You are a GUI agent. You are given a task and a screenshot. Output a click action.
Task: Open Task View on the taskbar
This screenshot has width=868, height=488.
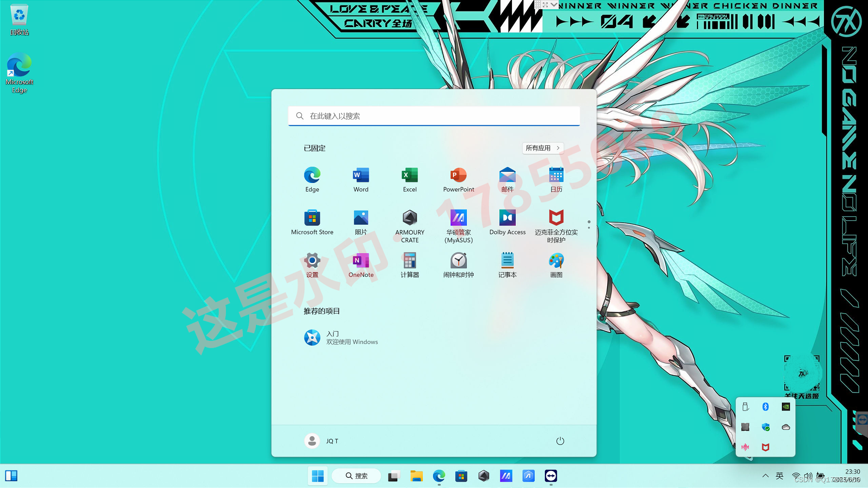394,476
